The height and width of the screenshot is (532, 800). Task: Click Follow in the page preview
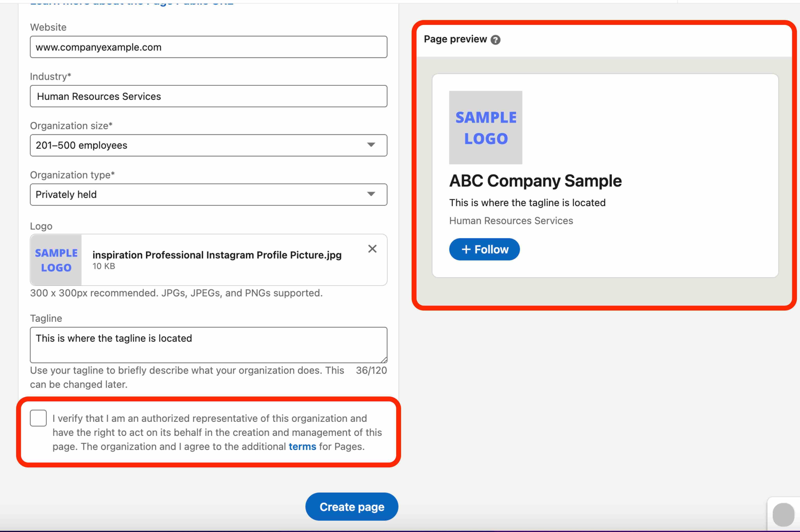point(484,249)
